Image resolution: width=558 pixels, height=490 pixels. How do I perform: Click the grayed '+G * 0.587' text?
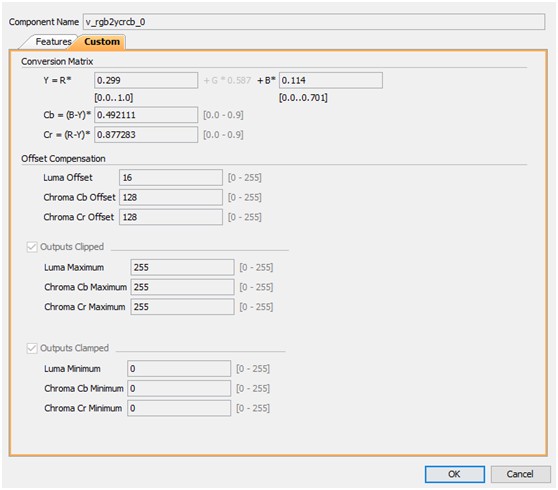tap(227, 80)
